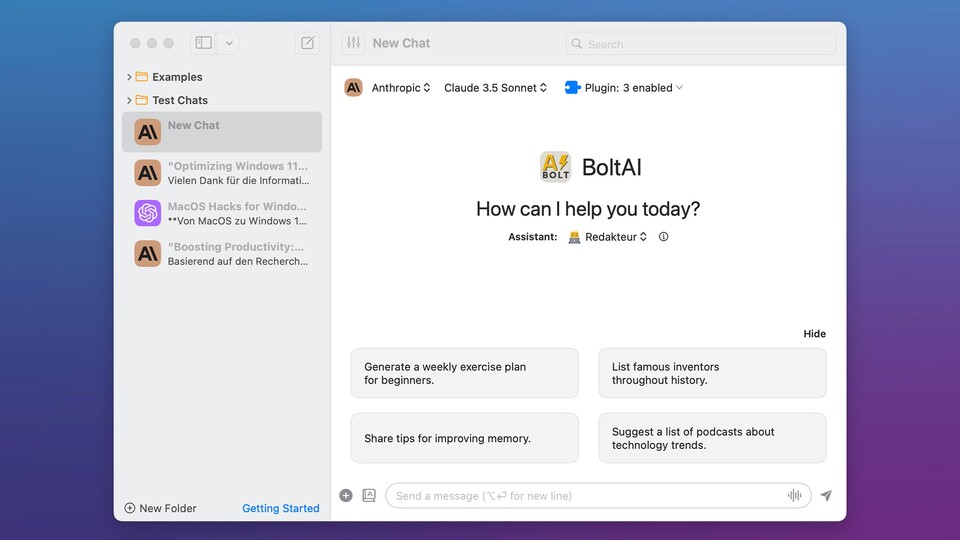This screenshot has width=960, height=540.
Task: Choose "Share tips for improving memory" suggestion
Action: (x=465, y=438)
